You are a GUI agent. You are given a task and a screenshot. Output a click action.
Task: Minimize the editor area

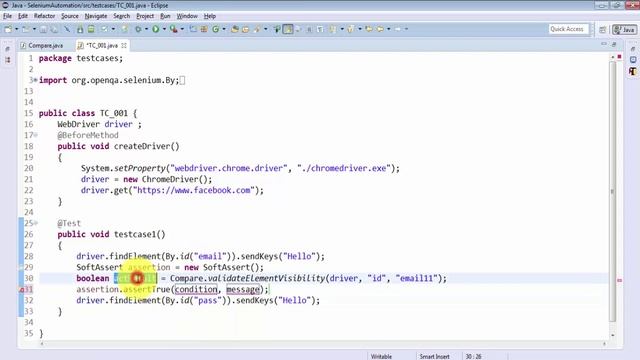coord(604,44)
